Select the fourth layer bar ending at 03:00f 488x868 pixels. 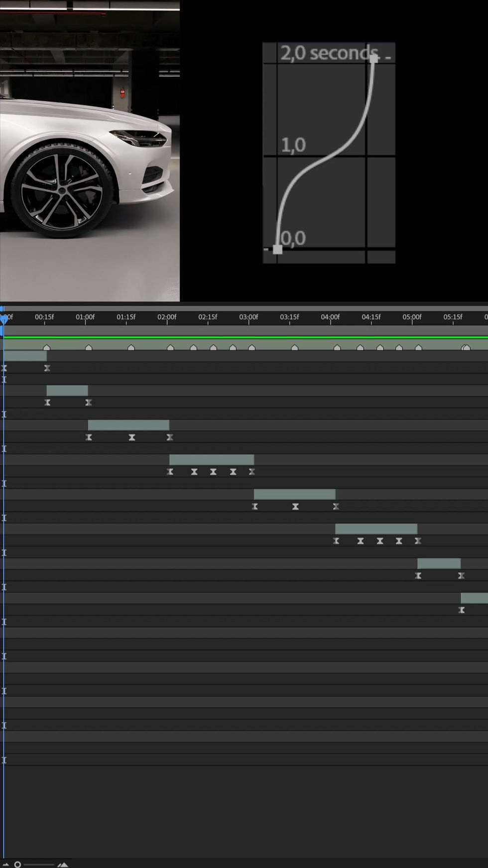point(212,459)
